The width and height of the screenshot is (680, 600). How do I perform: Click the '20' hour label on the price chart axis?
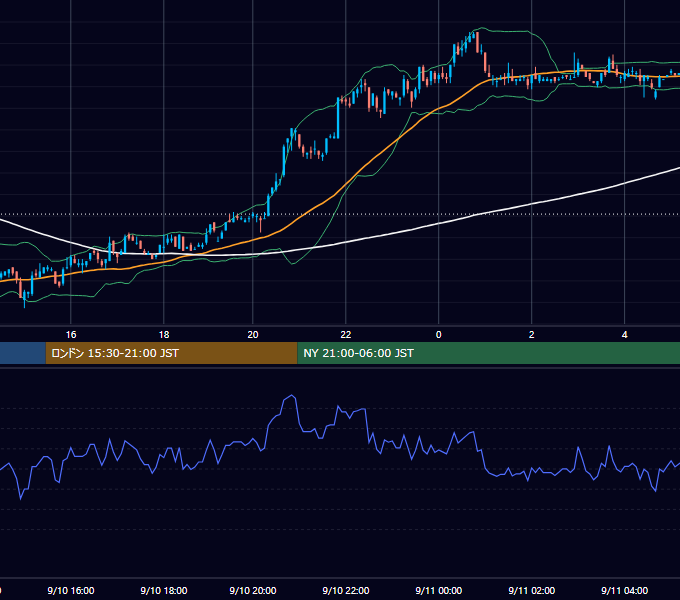253,335
